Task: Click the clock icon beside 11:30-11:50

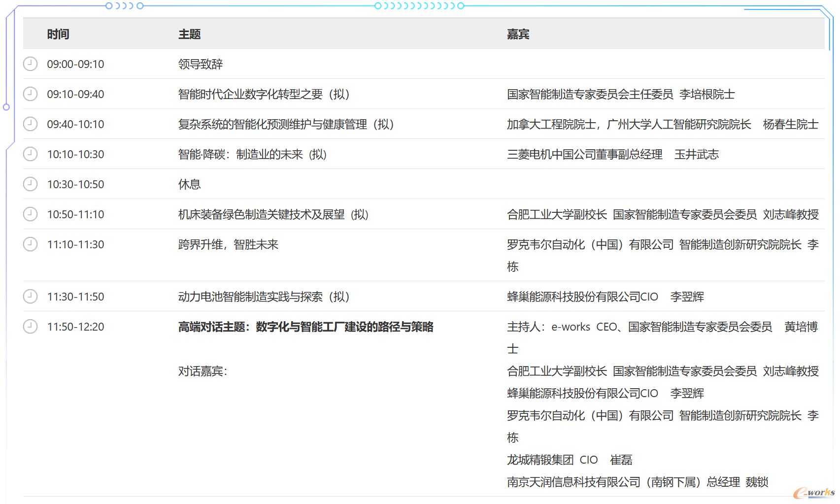Action: pos(30,296)
